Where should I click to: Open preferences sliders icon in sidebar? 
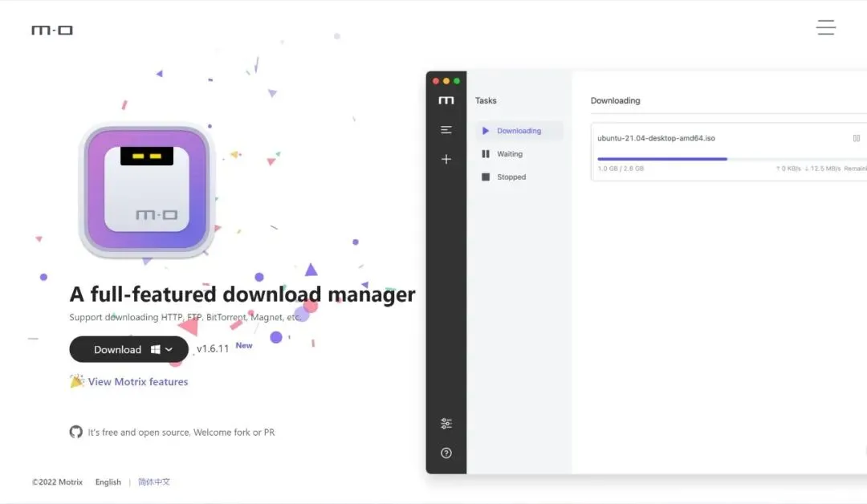(x=446, y=424)
